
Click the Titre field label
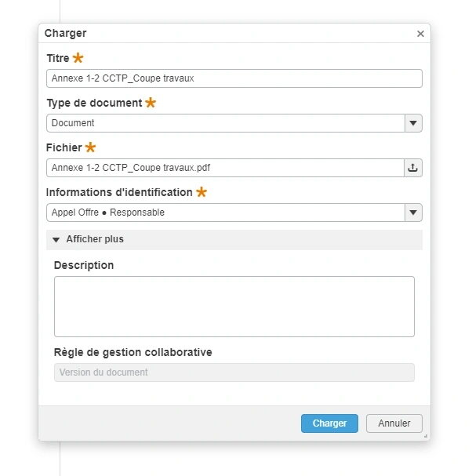[x=58, y=58]
